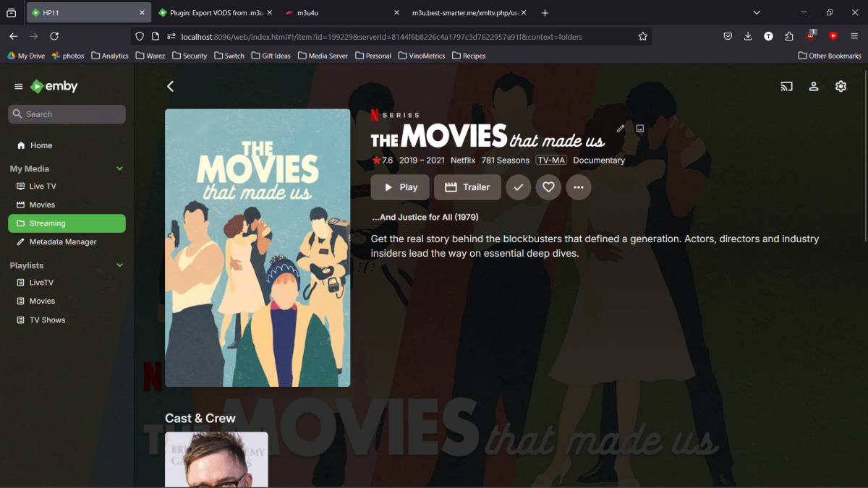
Task: Toggle the played checkmark button
Action: pyautogui.click(x=518, y=187)
